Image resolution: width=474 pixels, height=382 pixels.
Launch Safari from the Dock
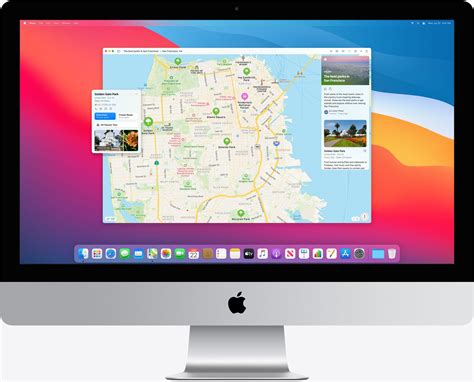tap(111, 254)
